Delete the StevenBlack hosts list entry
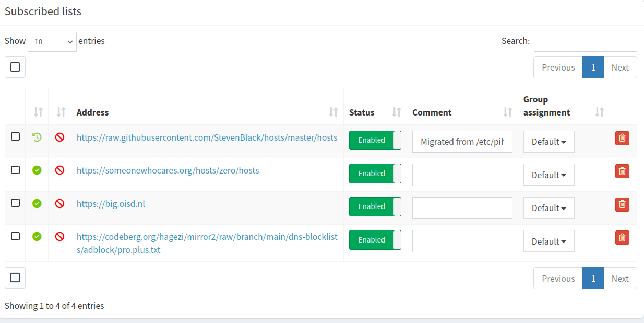Viewport: 644px width, 323px height. pyautogui.click(x=622, y=138)
